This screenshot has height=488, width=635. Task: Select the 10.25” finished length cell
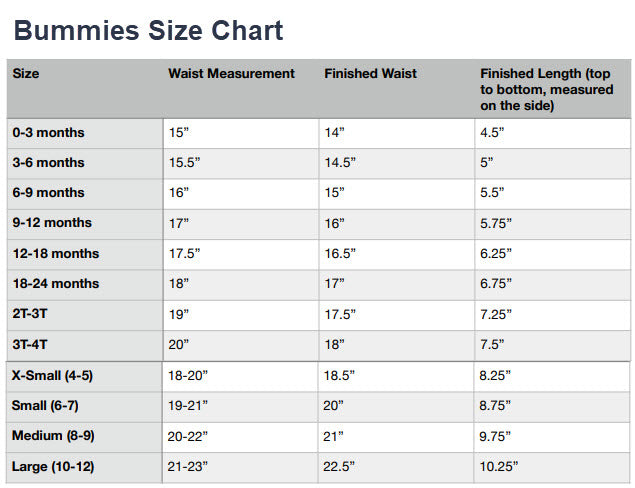point(500,466)
